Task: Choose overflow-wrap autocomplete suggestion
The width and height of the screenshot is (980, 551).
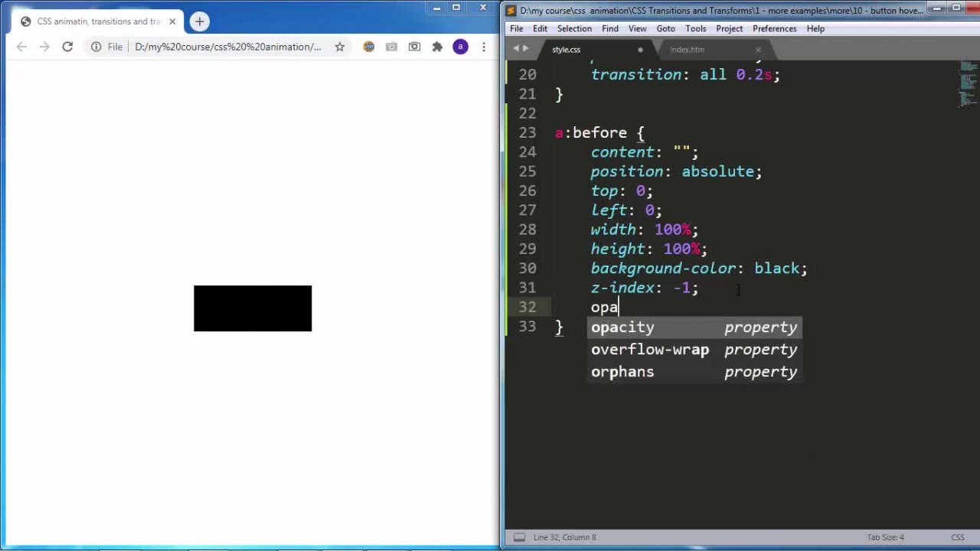Action: [x=694, y=350]
